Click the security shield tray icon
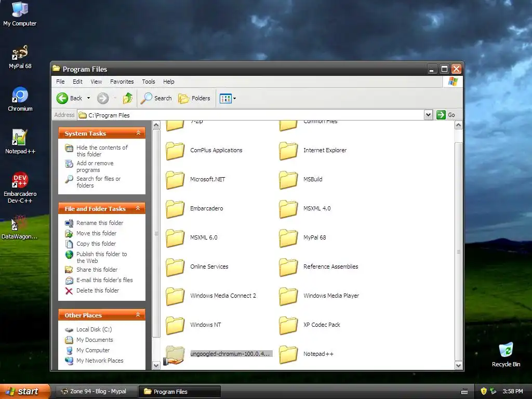This screenshot has height=399, width=532. (484, 391)
